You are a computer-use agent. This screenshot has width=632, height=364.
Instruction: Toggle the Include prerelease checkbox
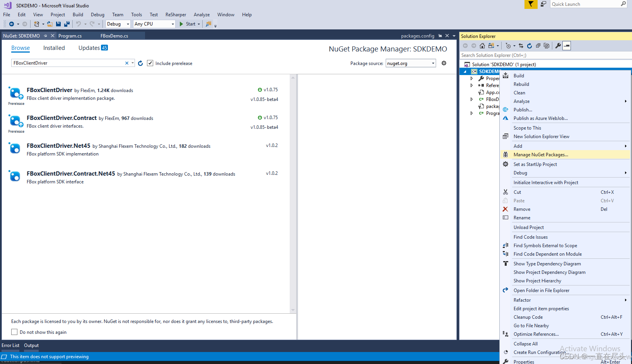pyautogui.click(x=150, y=63)
